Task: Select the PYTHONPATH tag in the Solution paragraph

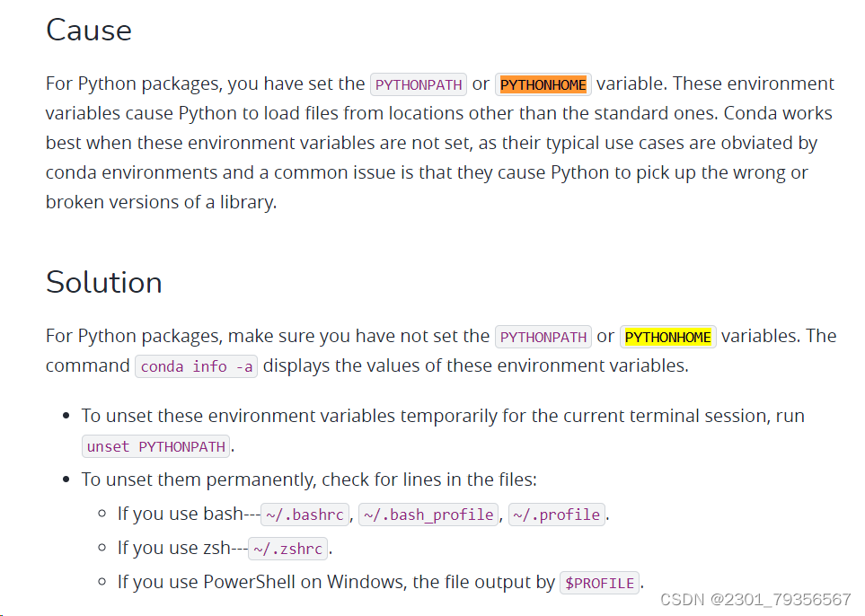Action: pyautogui.click(x=543, y=336)
